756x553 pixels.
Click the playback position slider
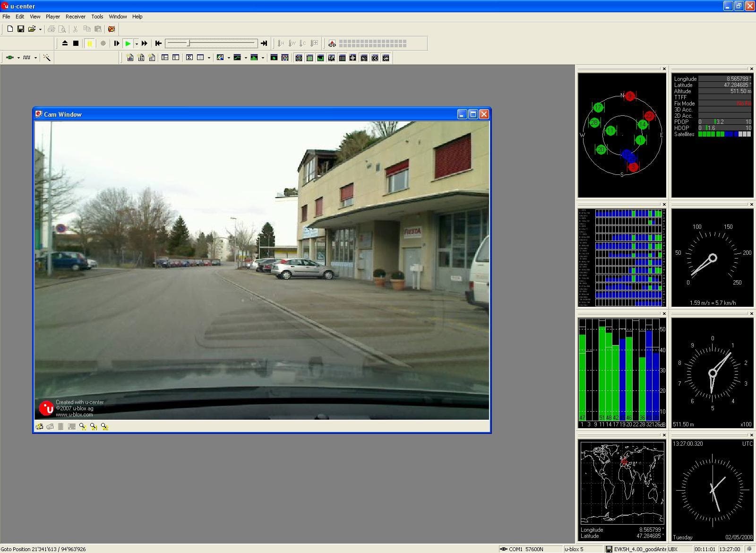tap(188, 43)
